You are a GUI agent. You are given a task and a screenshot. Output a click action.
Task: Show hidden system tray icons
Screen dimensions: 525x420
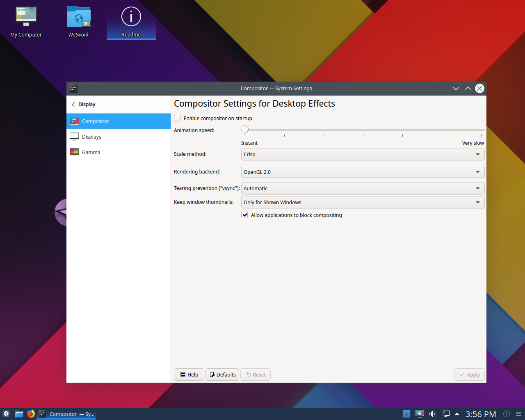pyautogui.click(x=457, y=414)
